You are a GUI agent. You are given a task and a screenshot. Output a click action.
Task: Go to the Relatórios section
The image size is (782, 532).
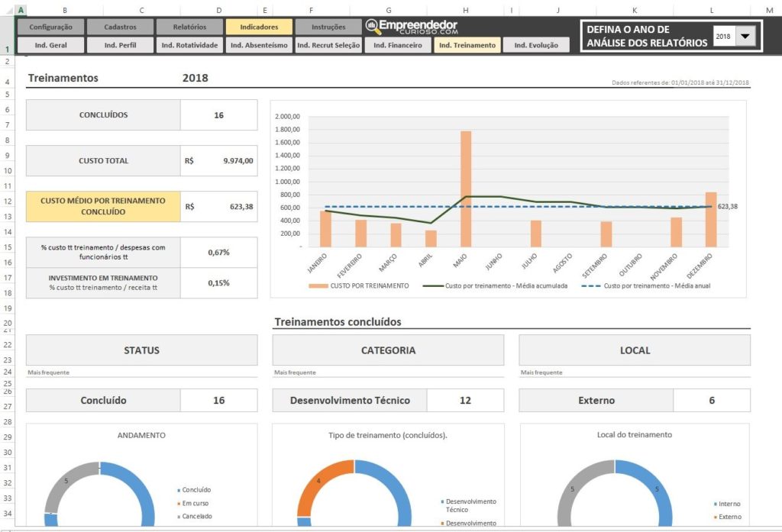(189, 27)
